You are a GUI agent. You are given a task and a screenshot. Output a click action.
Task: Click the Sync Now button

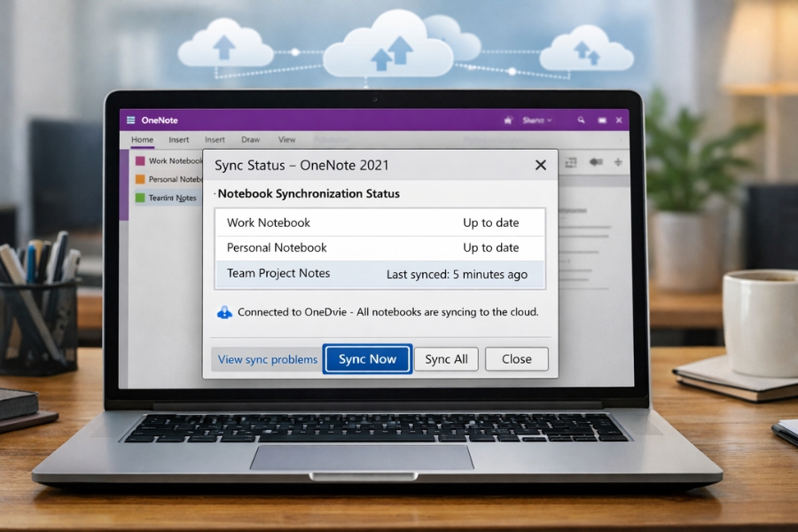point(367,359)
